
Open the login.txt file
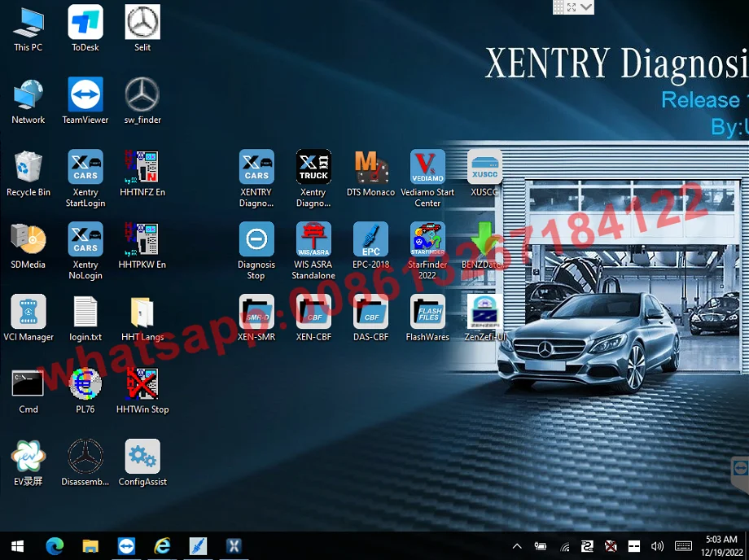click(x=85, y=313)
